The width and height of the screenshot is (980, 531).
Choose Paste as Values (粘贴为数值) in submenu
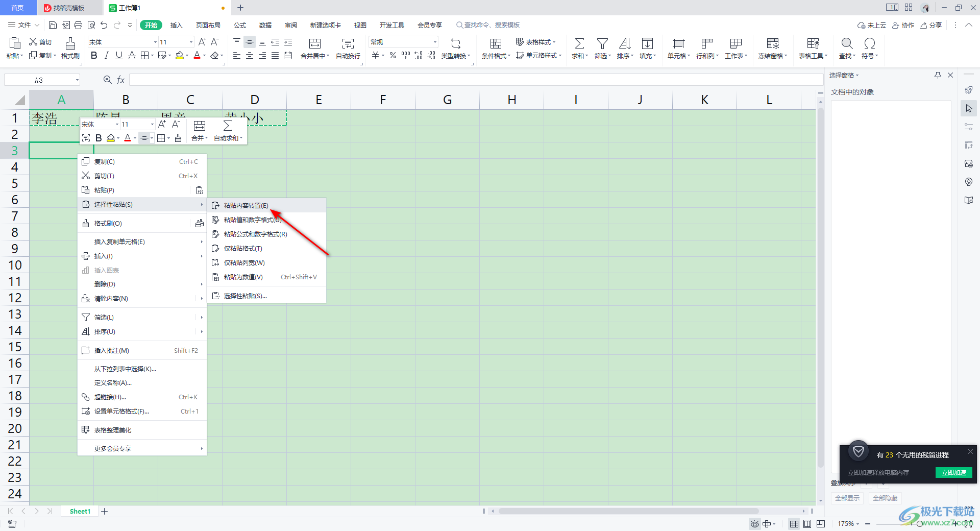(266, 277)
